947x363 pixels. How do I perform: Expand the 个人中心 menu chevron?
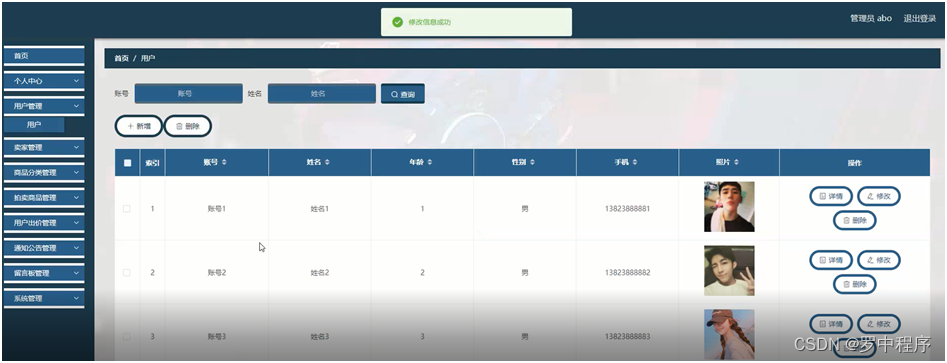pos(76,80)
